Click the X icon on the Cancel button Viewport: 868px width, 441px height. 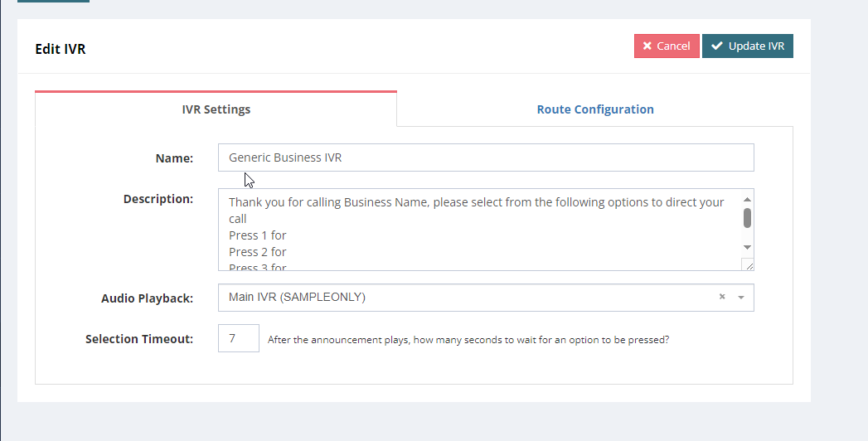click(647, 46)
